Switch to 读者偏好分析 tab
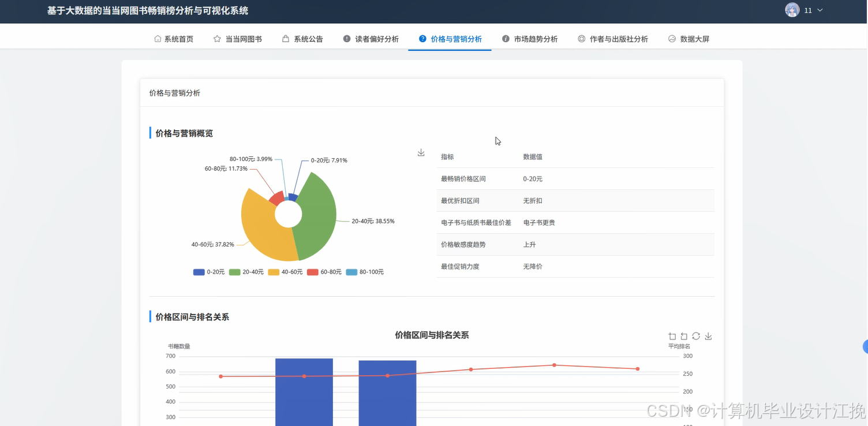This screenshot has width=868, height=426. (371, 39)
